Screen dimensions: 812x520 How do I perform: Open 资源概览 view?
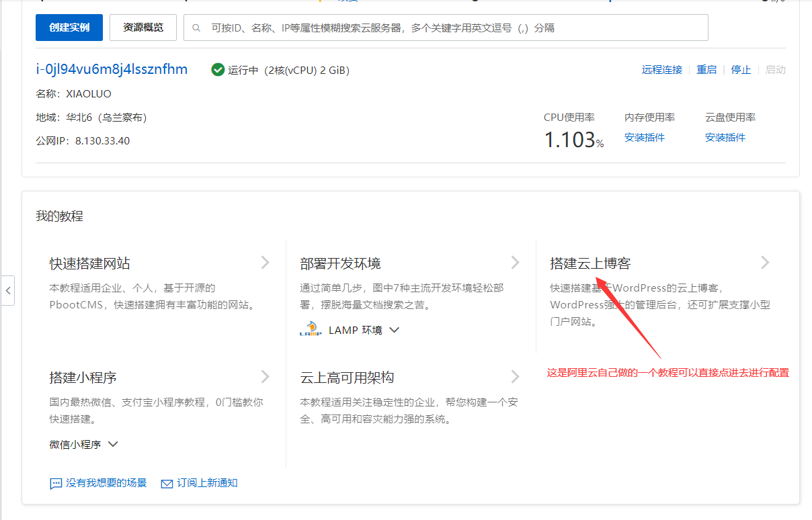point(143,28)
